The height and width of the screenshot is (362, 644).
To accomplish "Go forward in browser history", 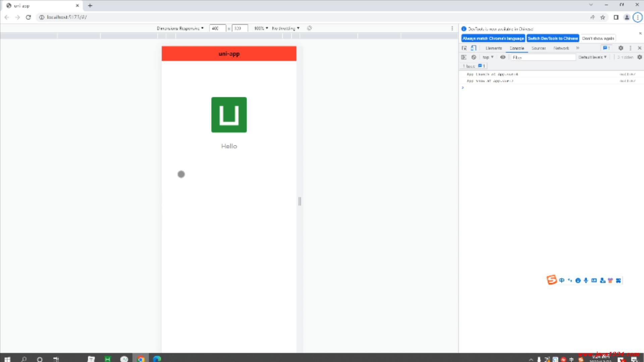I will (x=17, y=17).
